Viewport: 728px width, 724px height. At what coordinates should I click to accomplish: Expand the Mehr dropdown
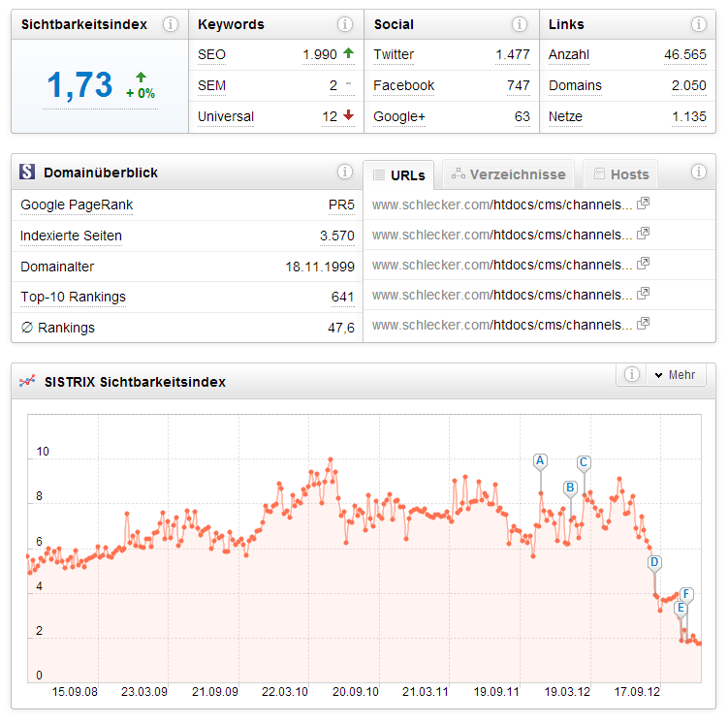pos(675,375)
